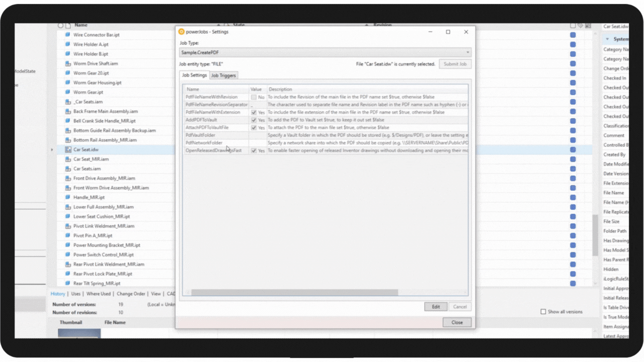Viewport: 644px width, 362px height.
Task: Click the Hidden property in the right panel
Action: pos(611,269)
